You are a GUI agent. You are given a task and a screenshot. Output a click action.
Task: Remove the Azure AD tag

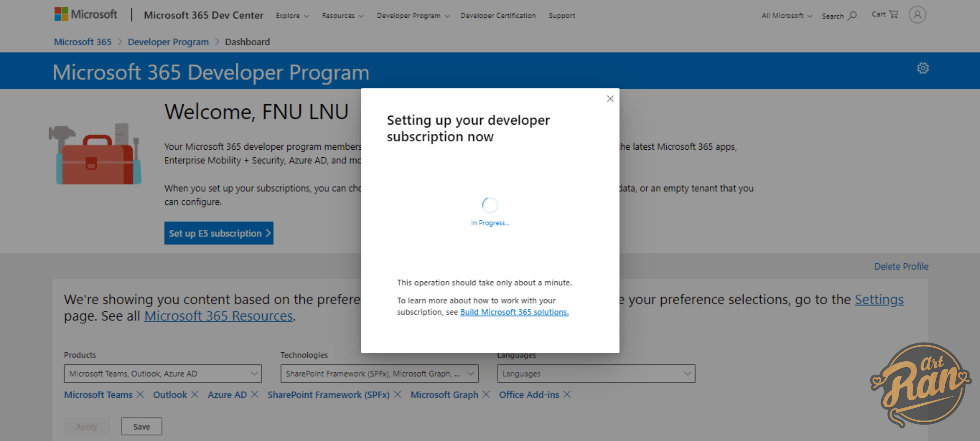point(255,394)
